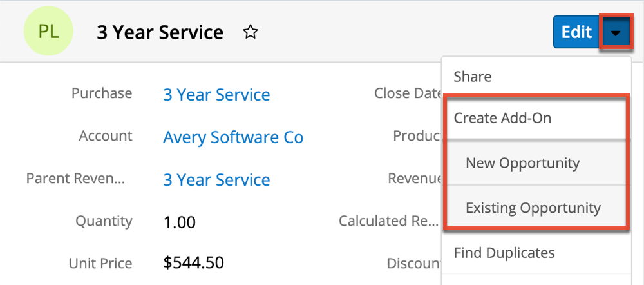Click the Close Date field label
This screenshot has height=285, width=644.
pyautogui.click(x=408, y=93)
